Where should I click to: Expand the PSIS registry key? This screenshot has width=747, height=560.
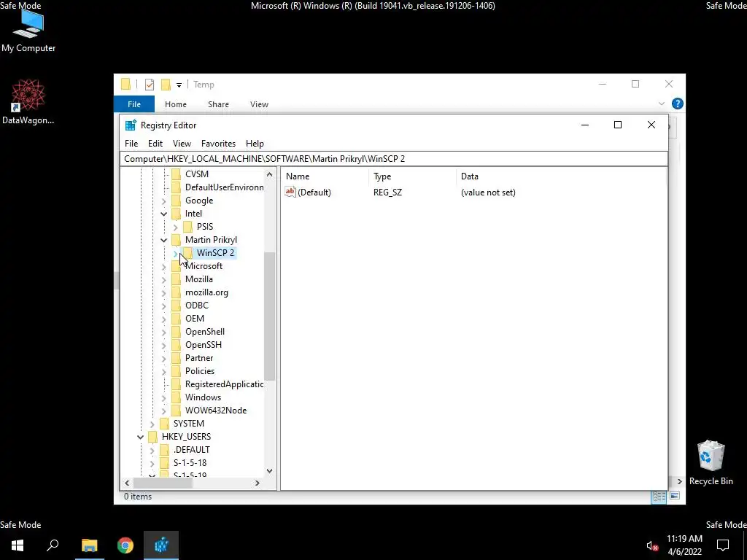[175, 227]
